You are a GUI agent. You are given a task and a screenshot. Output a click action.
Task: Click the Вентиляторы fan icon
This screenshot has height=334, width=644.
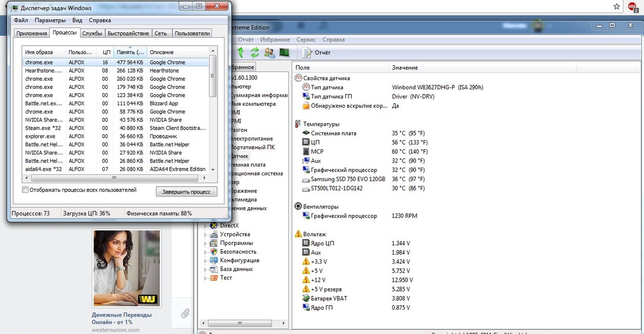coord(298,207)
